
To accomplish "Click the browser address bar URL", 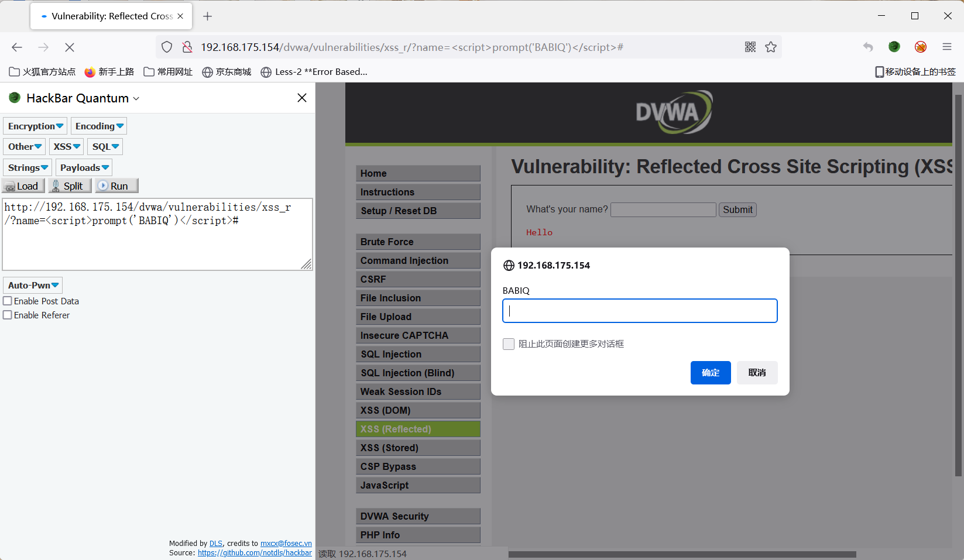I will 411,47.
